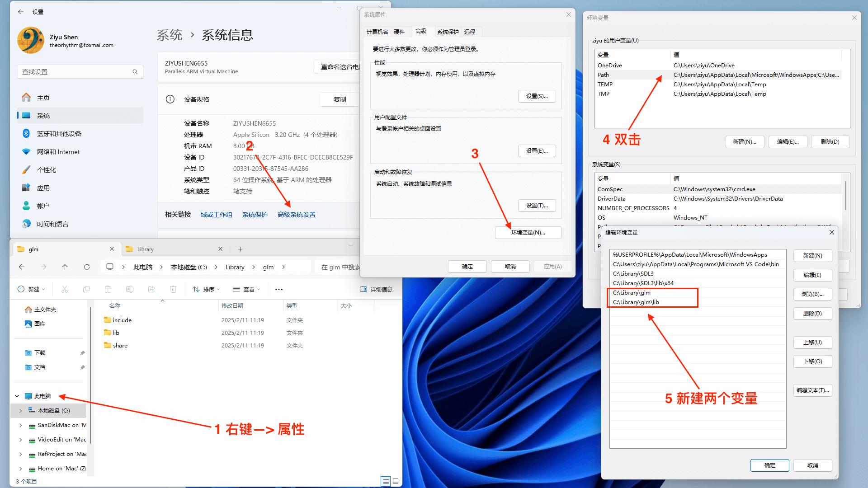This screenshot has width=868, height=488.
Task: Expand the local disk C: tree node
Action: [20, 411]
